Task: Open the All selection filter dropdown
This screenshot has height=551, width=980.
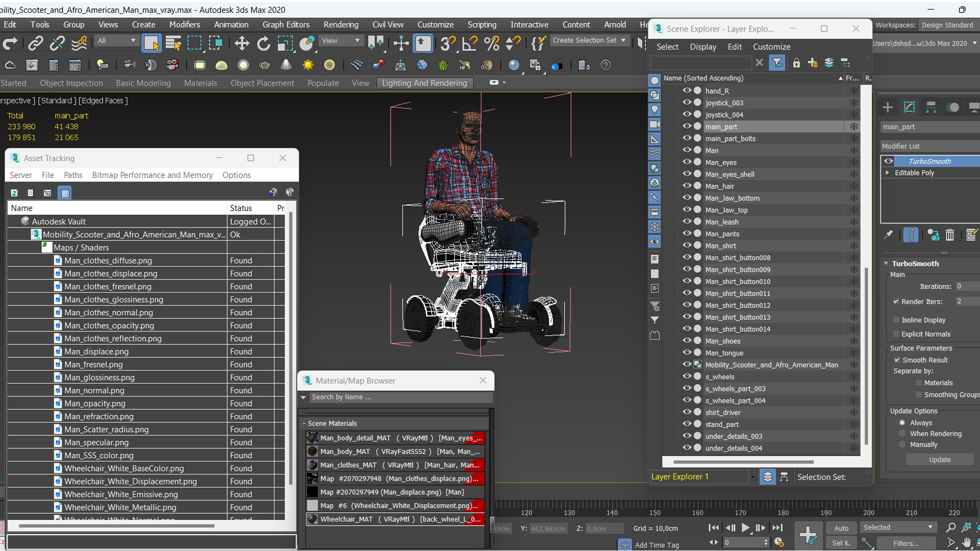Action: coord(116,41)
